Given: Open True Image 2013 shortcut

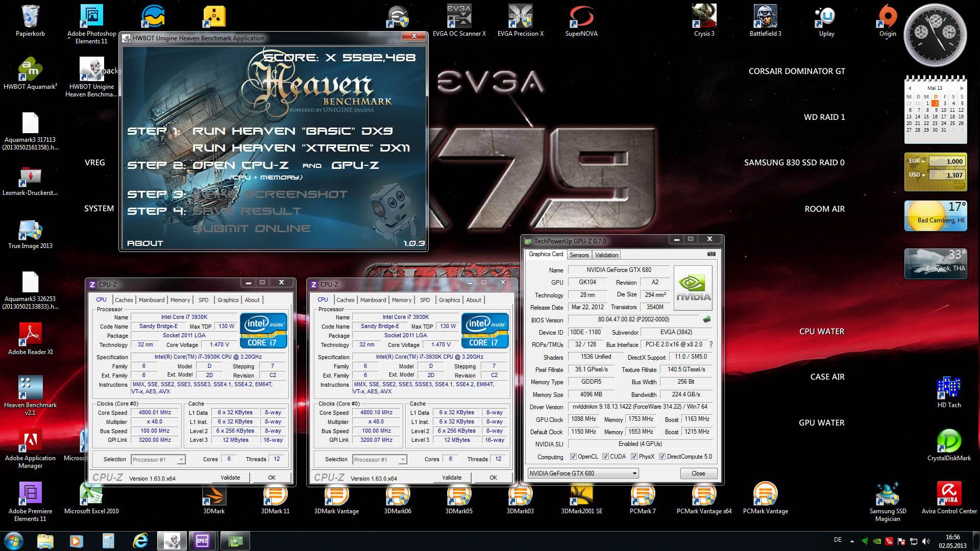Looking at the screenshot, I should [x=31, y=234].
